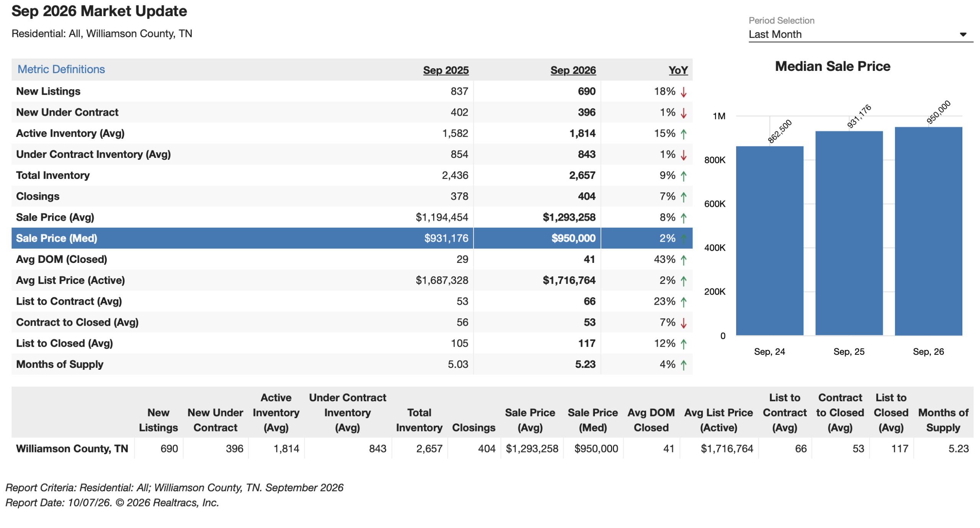The height and width of the screenshot is (528, 980).
Task: Select the New Under Contract row label
Action: click(x=67, y=112)
